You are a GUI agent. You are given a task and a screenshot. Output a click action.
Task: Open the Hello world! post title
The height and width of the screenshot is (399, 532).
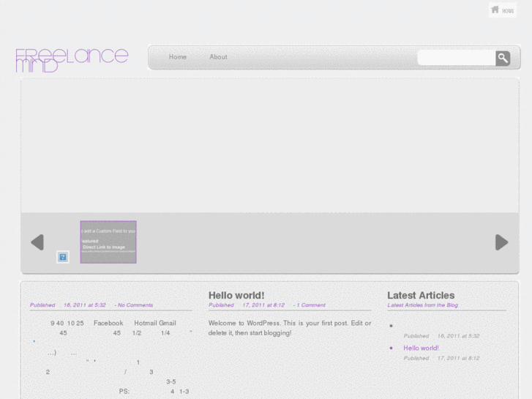[236, 296]
